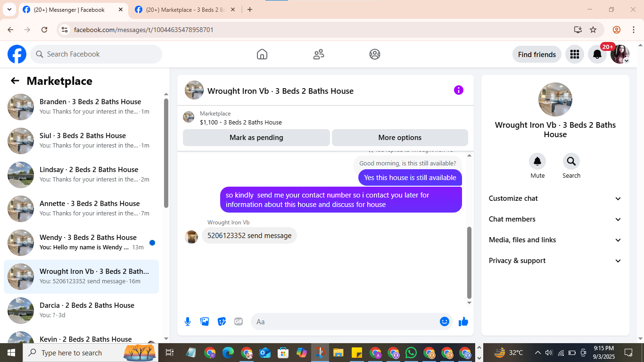Click the large listing thumbnail in the info panel
The height and width of the screenshot is (362, 644).
pos(555,99)
